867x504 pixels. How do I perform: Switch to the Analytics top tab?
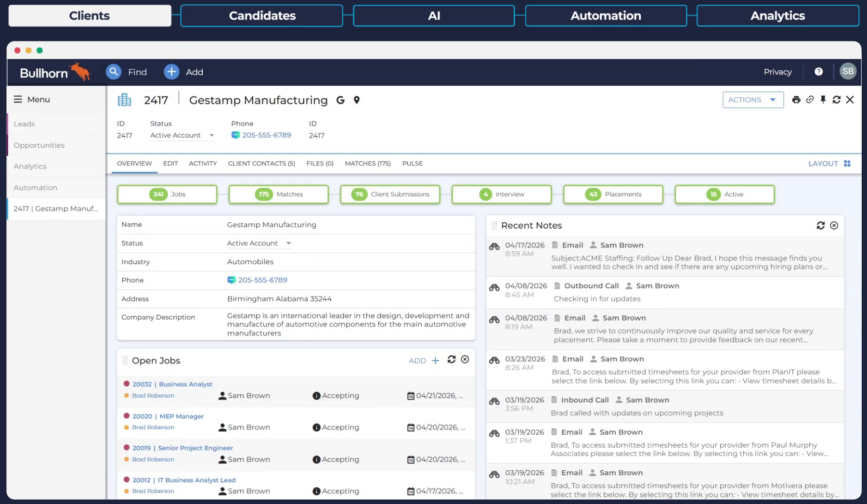tap(777, 15)
